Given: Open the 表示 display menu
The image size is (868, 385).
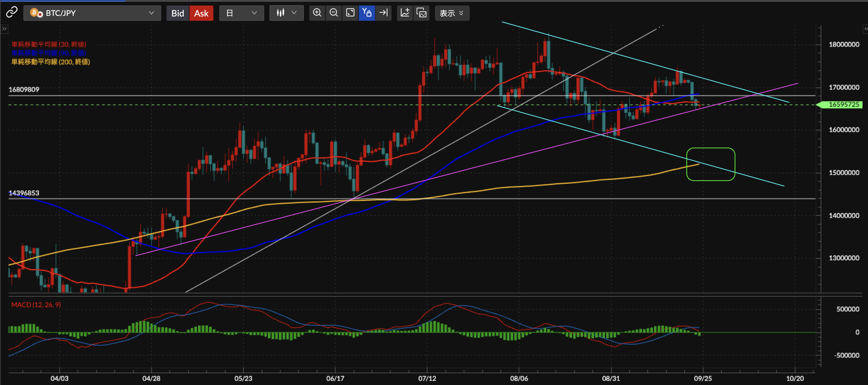Looking at the screenshot, I should point(451,13).
